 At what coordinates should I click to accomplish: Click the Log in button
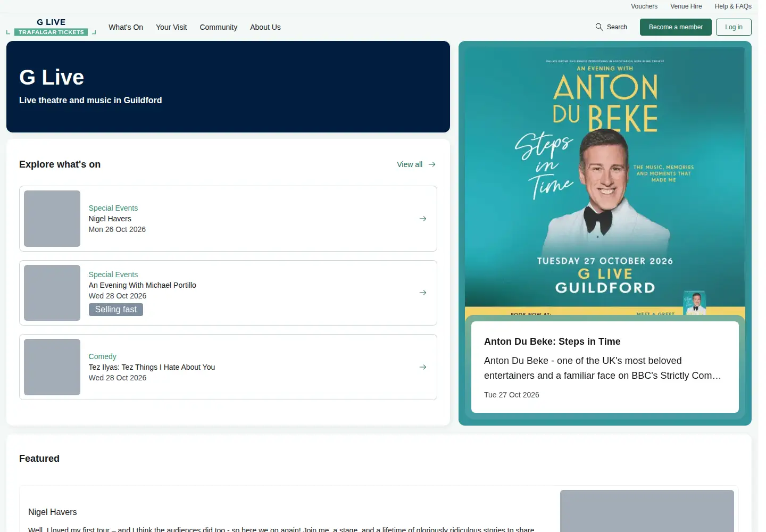[734, 27]
